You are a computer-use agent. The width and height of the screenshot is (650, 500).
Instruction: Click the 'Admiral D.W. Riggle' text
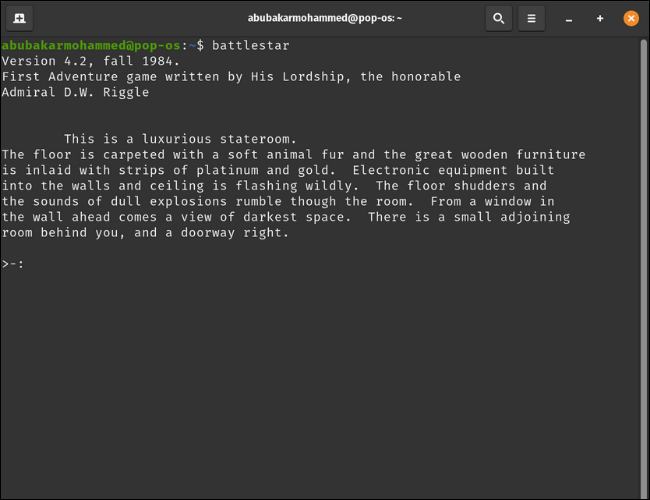(75, 92)
